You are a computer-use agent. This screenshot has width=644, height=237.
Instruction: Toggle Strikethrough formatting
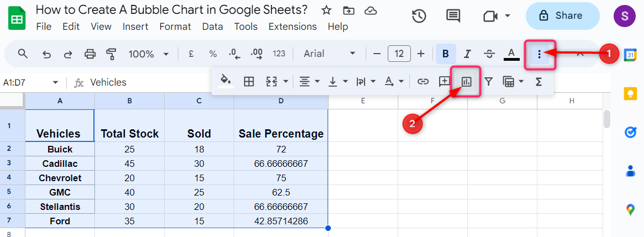[489, 54]
